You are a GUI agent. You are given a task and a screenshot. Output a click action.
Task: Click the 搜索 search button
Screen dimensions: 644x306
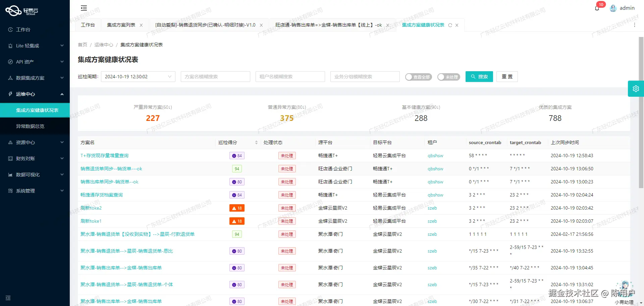(479, 76)
